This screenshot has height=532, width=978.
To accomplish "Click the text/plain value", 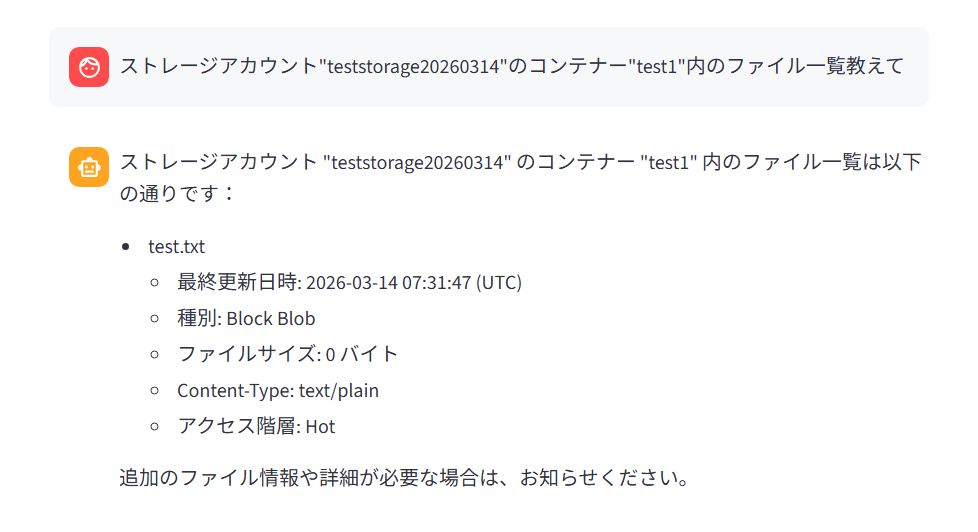I will (x=339, y=390).
